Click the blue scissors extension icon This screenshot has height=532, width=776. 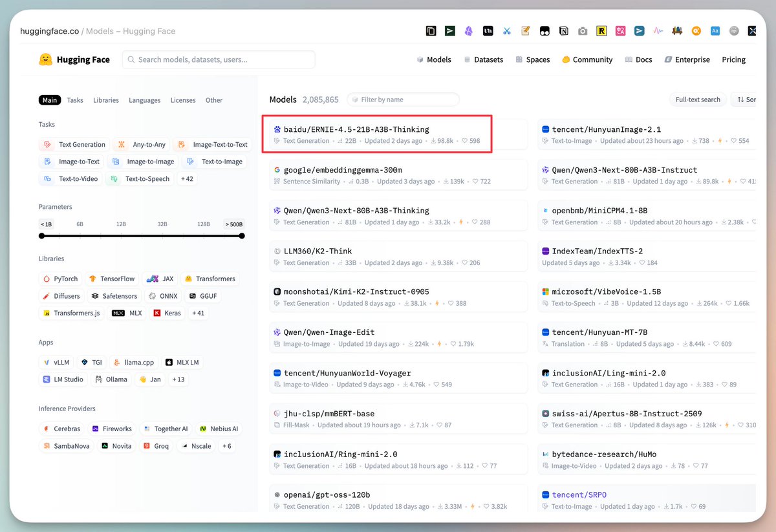pos(506,30)
